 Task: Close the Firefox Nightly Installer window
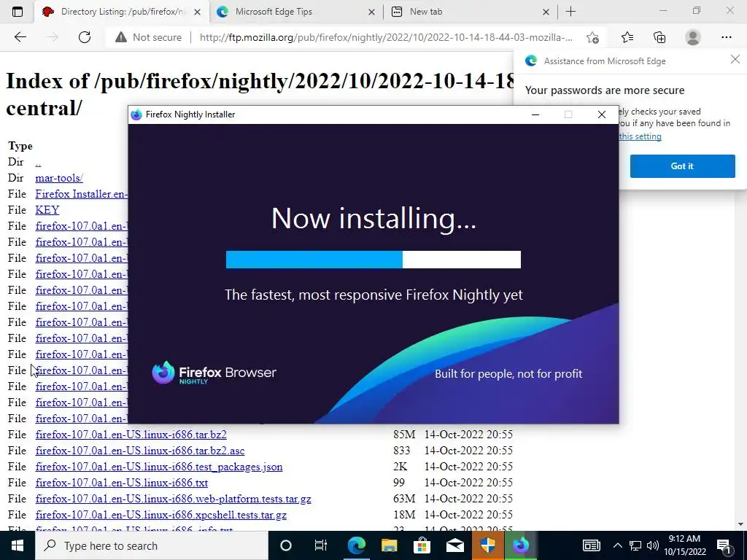coord(602,114)
